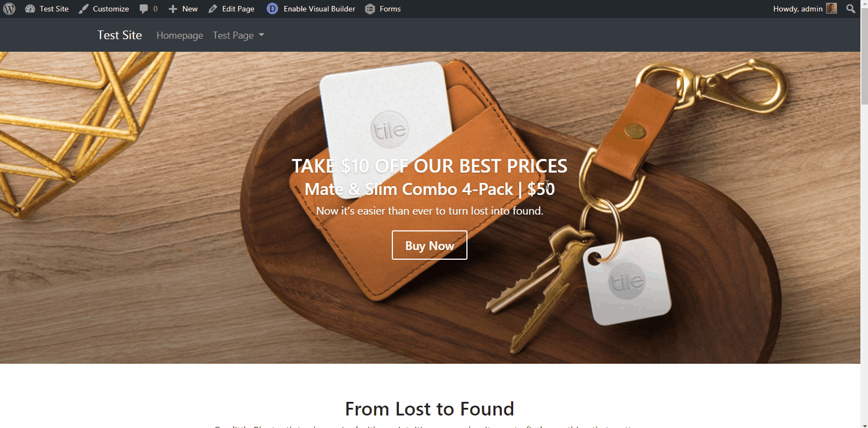Click the Edit Page pencil icon

click(213, 9)
